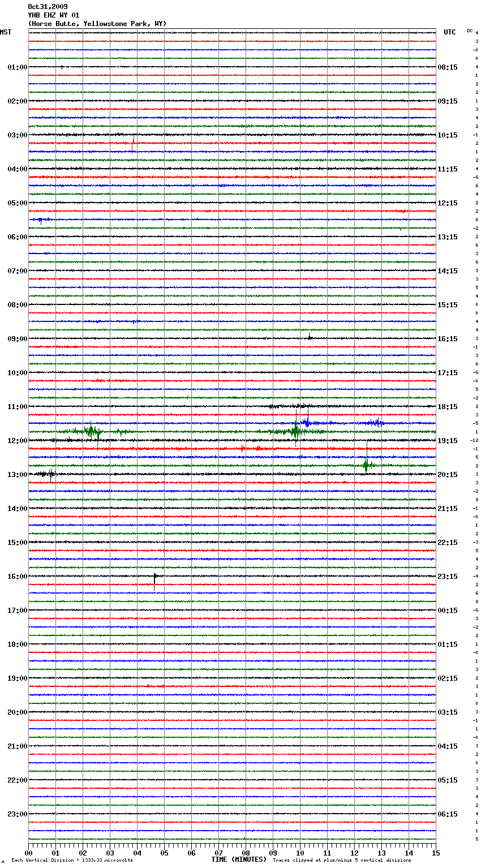Screen dimensions: 481x868
Task: Select the '18:00' MST time label
Action: point(18,644)
